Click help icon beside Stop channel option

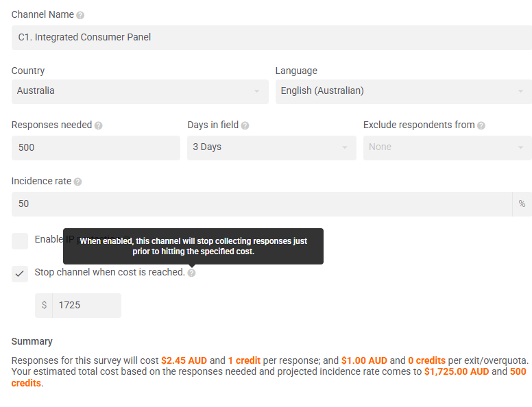[x=191, y=273]
